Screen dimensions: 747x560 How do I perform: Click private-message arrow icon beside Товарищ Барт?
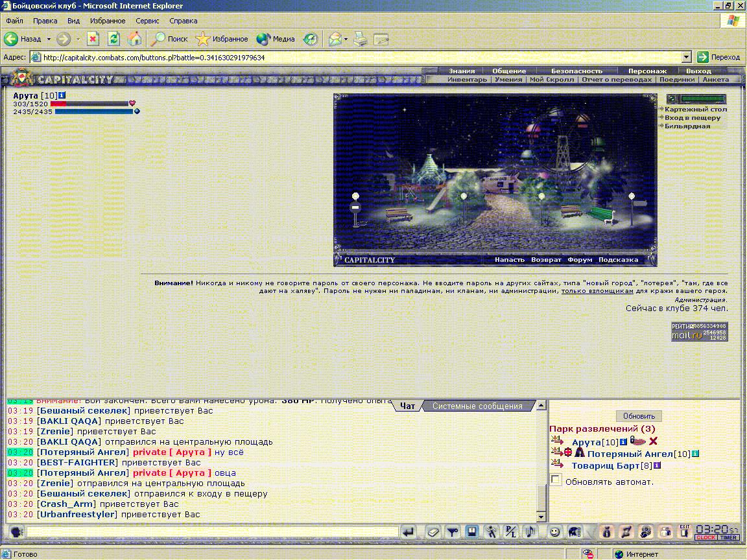pyautogui.click(x=557, y=463)
